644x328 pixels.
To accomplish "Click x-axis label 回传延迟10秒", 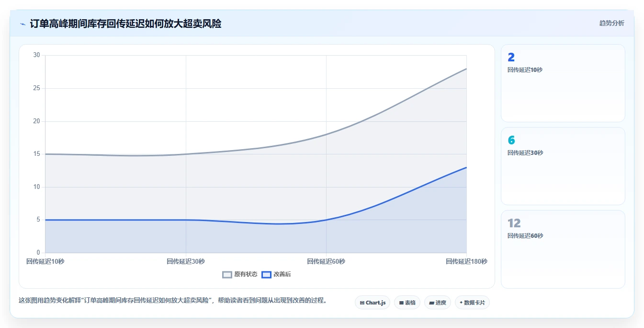I will click(45, 261).
